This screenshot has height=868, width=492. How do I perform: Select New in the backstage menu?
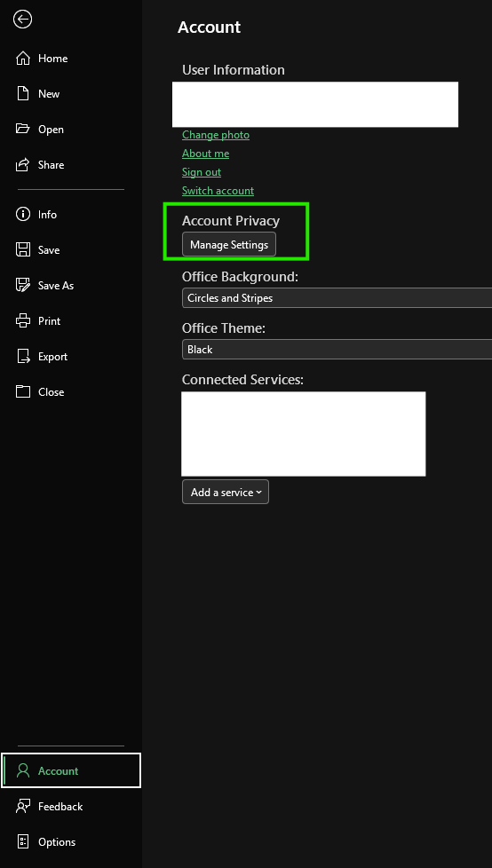pyautogui.click(x=71, y=93)
